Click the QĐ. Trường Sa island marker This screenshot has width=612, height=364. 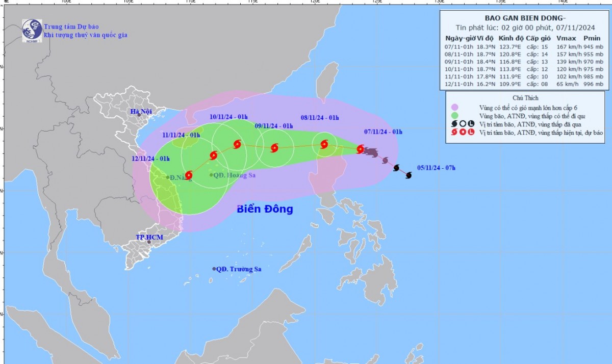[214, 269]
